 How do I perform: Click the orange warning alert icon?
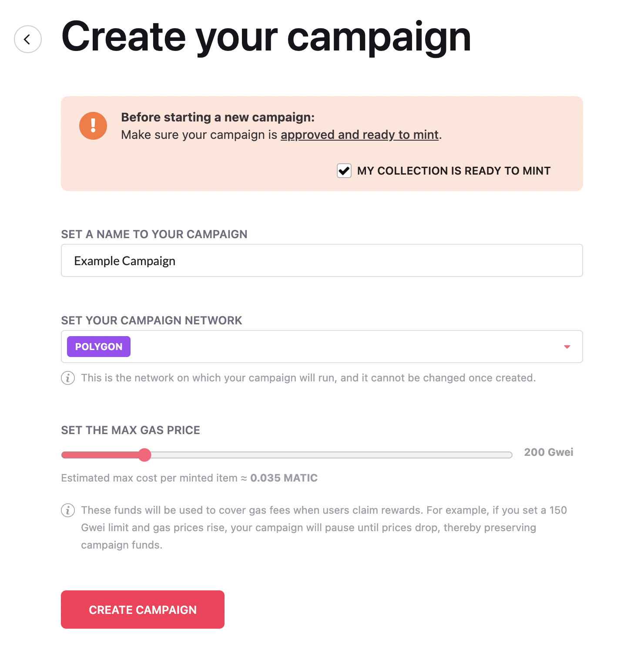[x=93, y=126]
